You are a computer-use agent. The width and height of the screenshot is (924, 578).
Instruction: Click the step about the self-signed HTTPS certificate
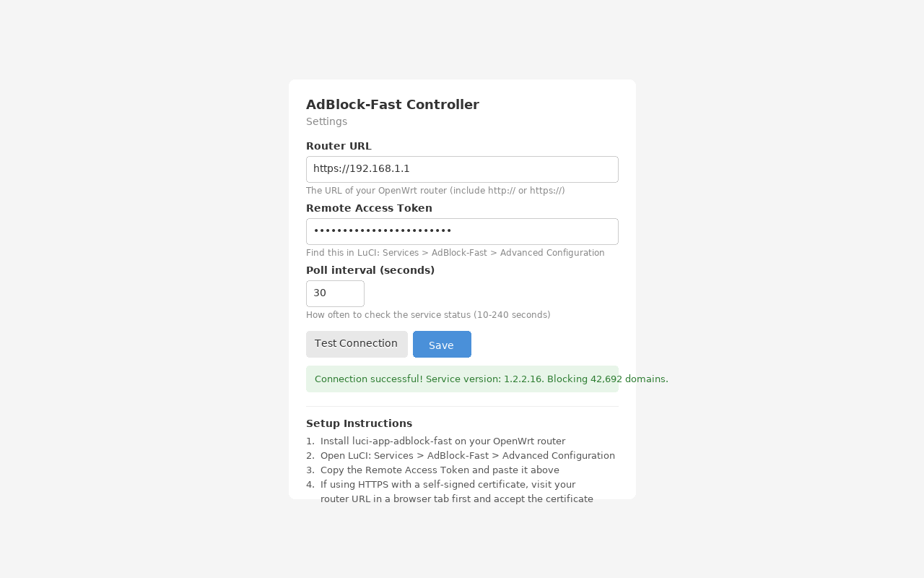[456, 491]
